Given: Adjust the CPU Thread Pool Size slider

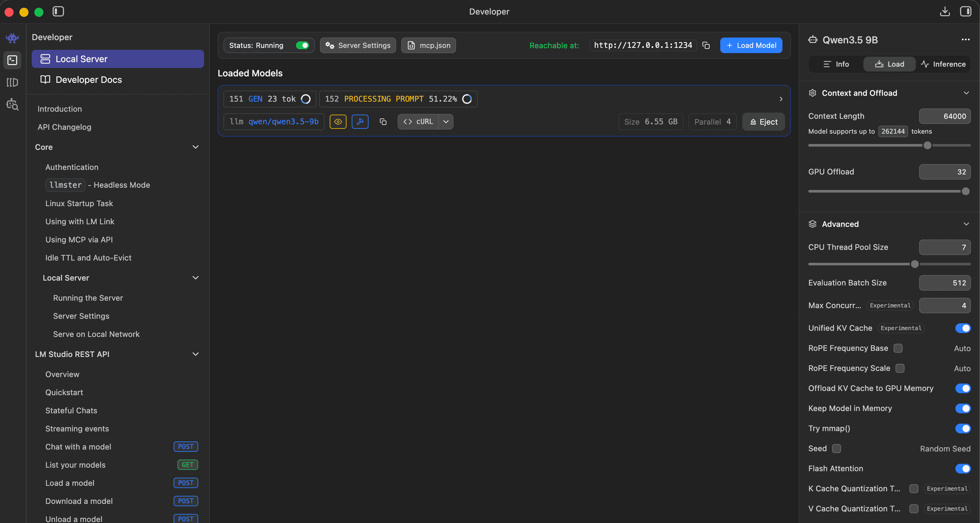Looking at the screenshot, I should click(915, 264).
